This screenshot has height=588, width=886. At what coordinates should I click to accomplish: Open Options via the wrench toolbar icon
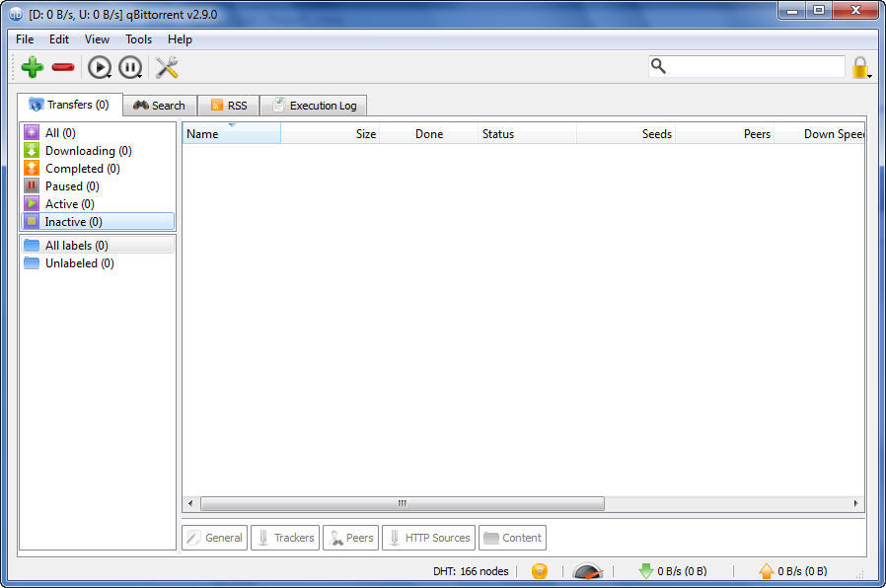166,67
